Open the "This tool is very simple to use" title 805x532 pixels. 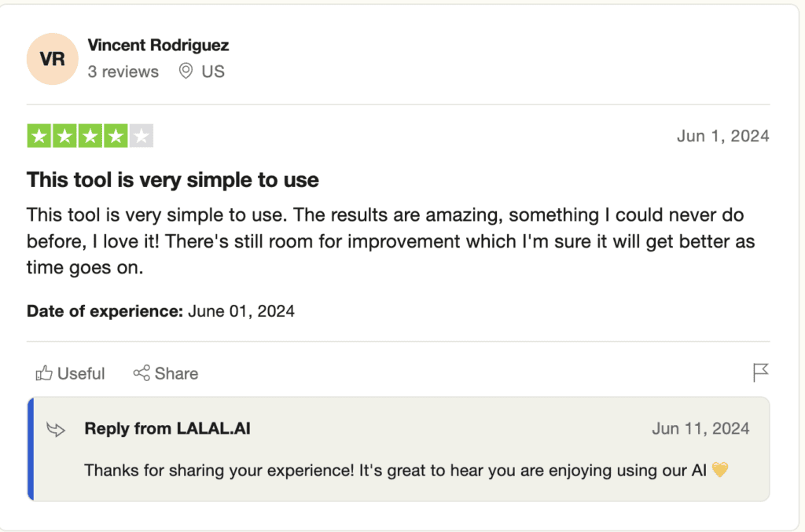pos(173,180)
